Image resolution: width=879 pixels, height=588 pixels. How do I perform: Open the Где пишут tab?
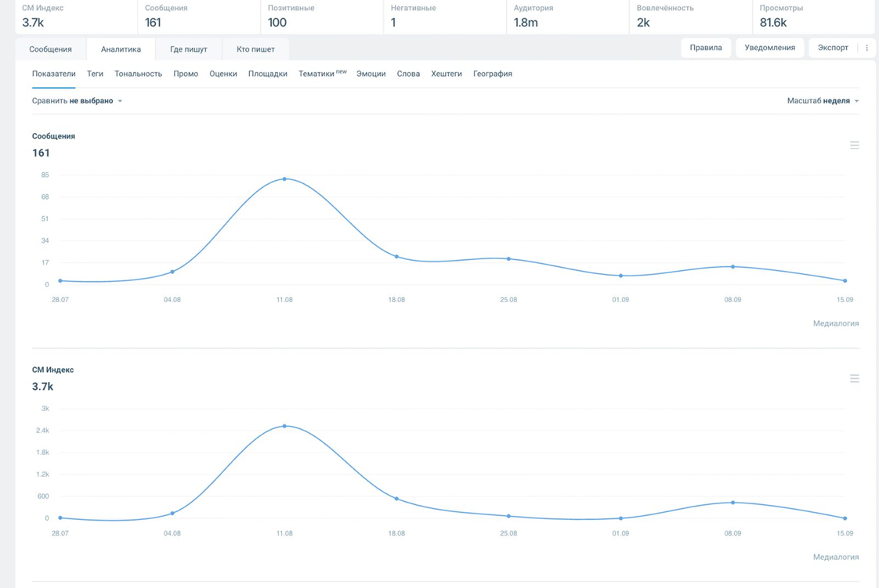pos(188,49)
